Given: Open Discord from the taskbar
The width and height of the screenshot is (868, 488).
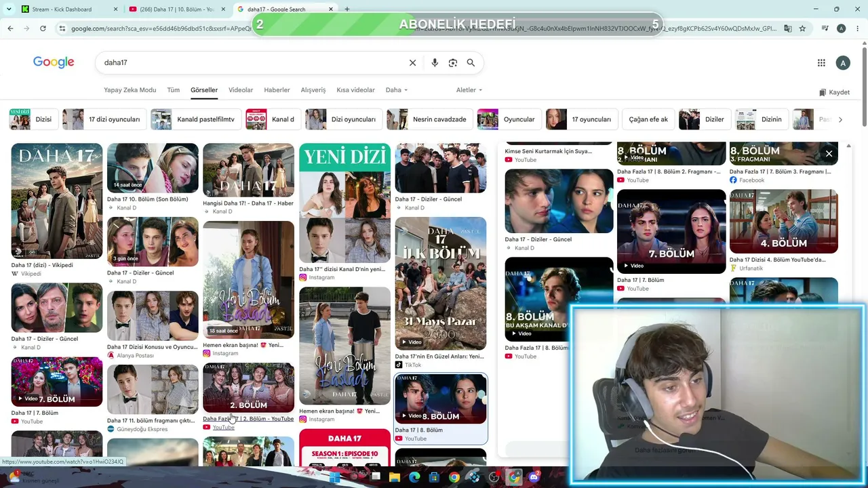Looking at the screenshot, I should click(x=534, y=478).
